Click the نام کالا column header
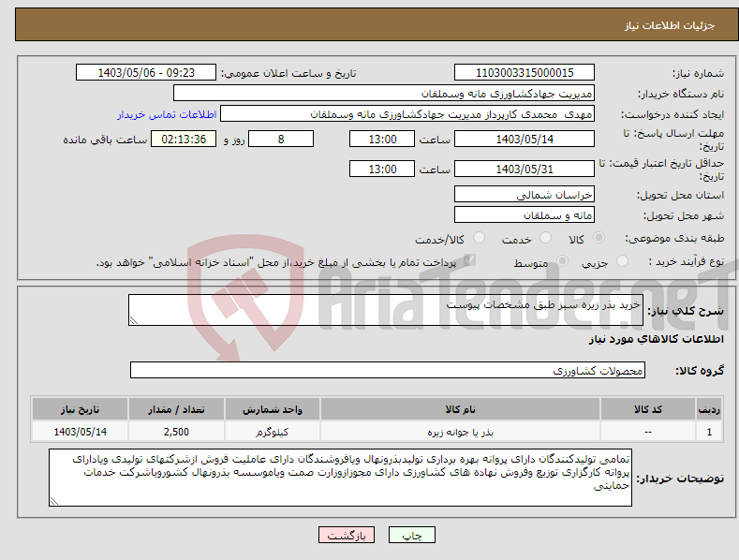 point(460,409)
